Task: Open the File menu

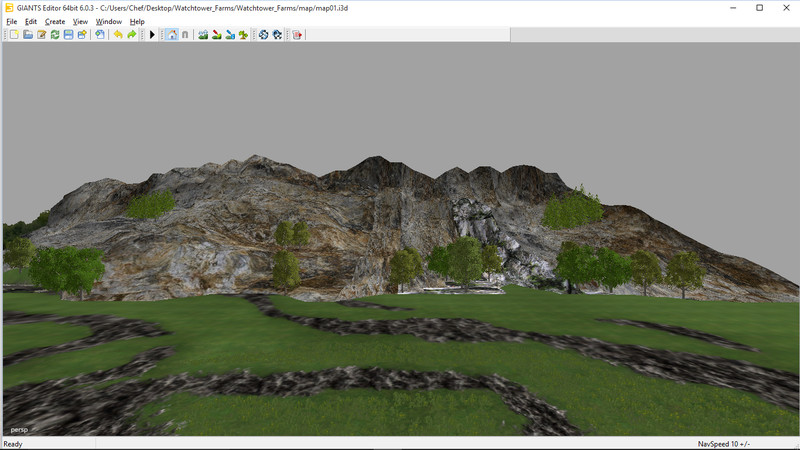Action: pyautogui.click(x=12, y=21)
